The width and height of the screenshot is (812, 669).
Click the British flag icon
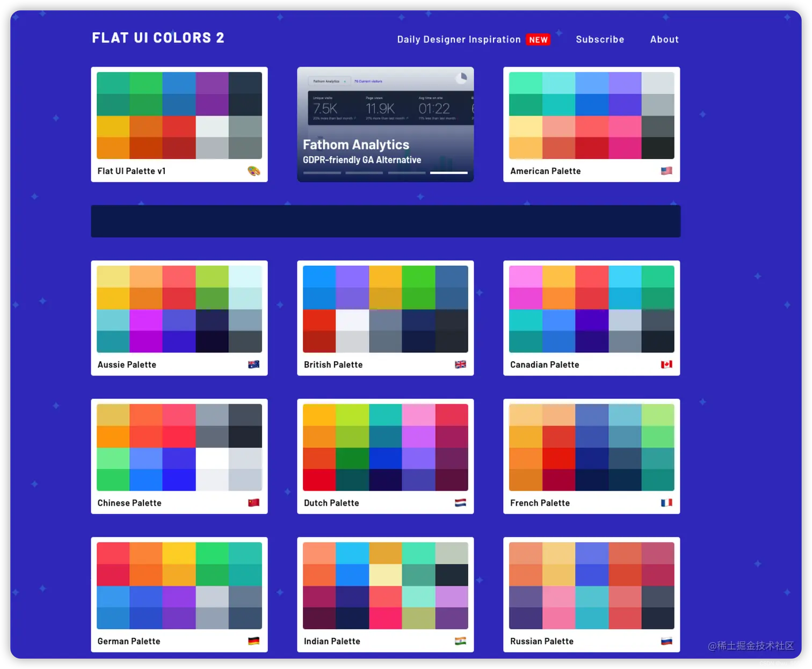click(460, 364)
